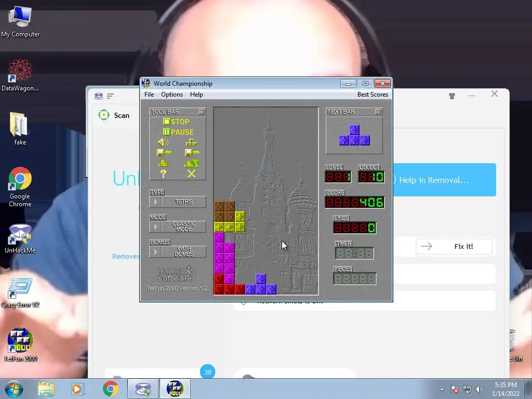532x399 pixels.
Task: Click the LINES counter display
Action: [x=354, y=228]
